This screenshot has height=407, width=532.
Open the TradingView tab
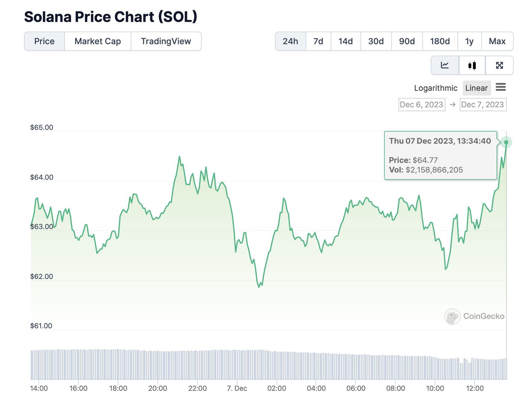pos(166,41)
